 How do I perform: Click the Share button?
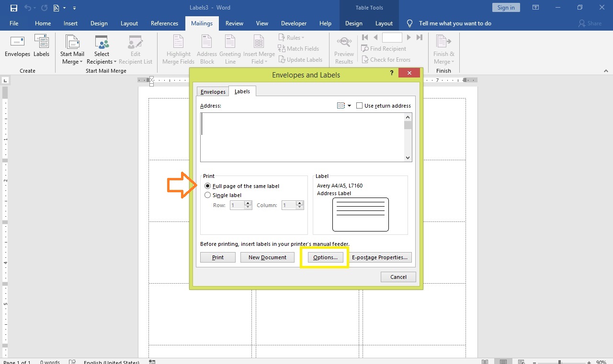(590, 23)
